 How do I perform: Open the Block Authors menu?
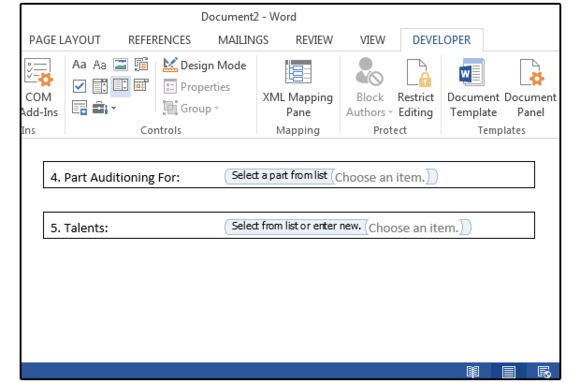[x=369, y=89]
